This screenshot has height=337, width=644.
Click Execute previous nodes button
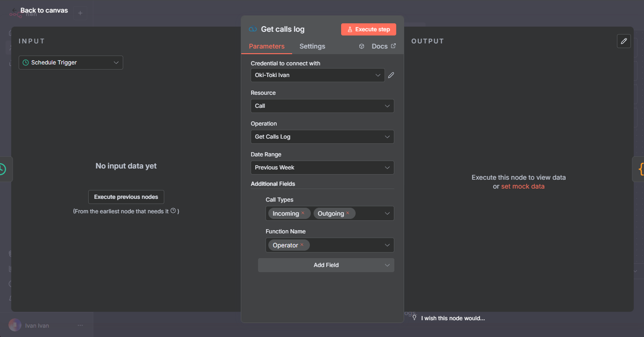(126, 197)
